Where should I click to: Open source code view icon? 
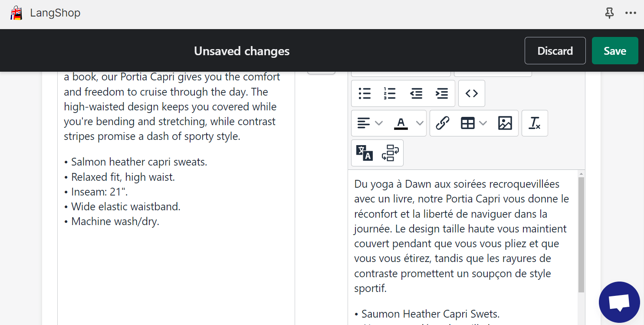(x=472, y=93)
